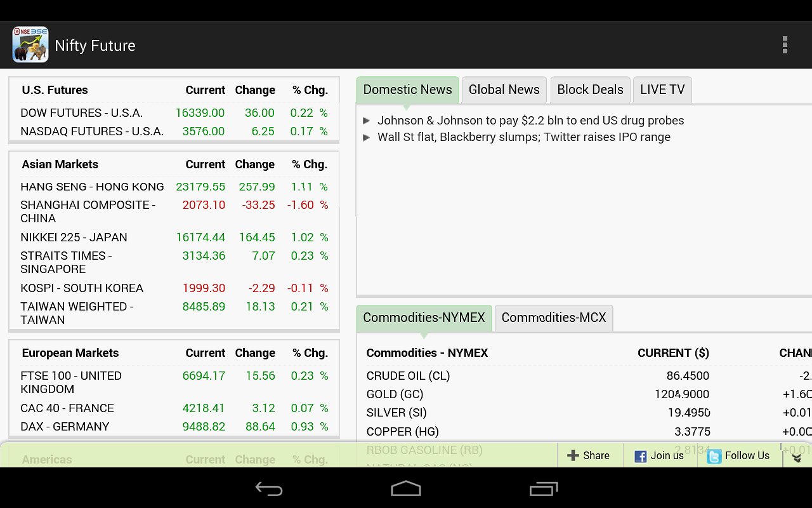The width and height of the screenshot is (812, 508).
Task: Switch to the Global News tab
Action: coord(504,90)
